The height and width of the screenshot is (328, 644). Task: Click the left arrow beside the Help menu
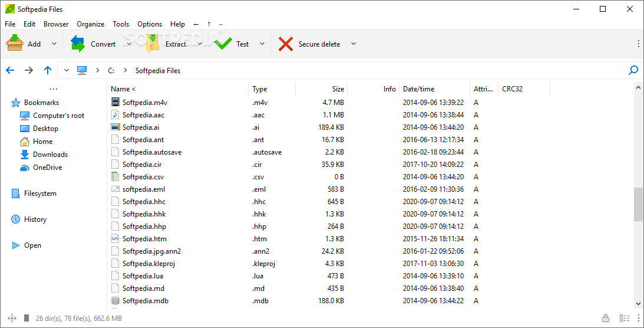tap(196, 24)
